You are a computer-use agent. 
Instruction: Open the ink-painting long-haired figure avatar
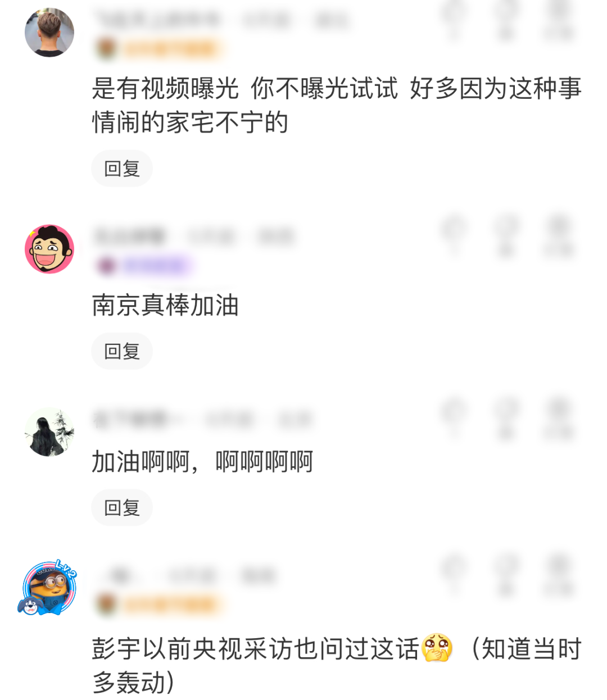49,432
